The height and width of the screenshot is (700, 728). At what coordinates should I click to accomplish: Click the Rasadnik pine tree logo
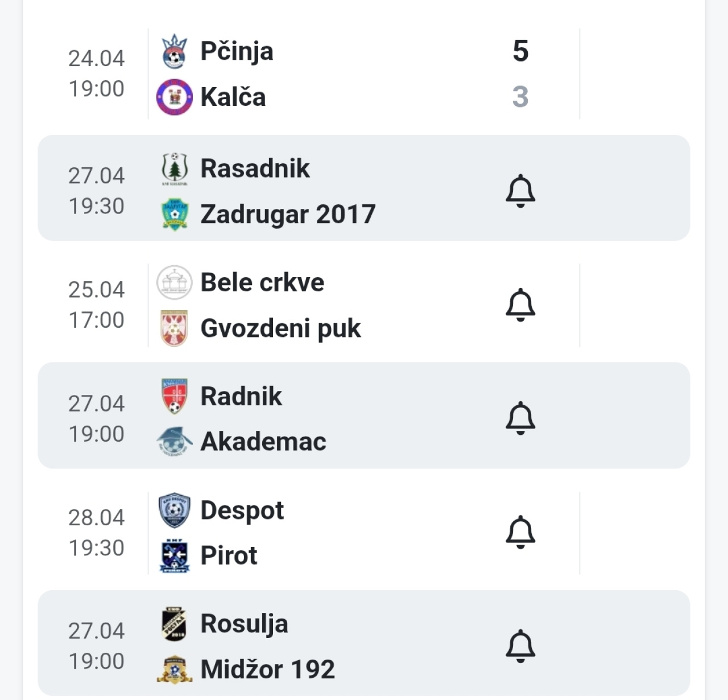[174, 168]
